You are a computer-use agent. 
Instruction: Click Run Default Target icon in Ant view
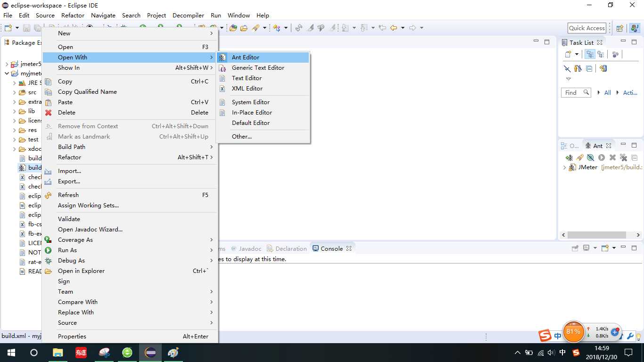[602, 157]
